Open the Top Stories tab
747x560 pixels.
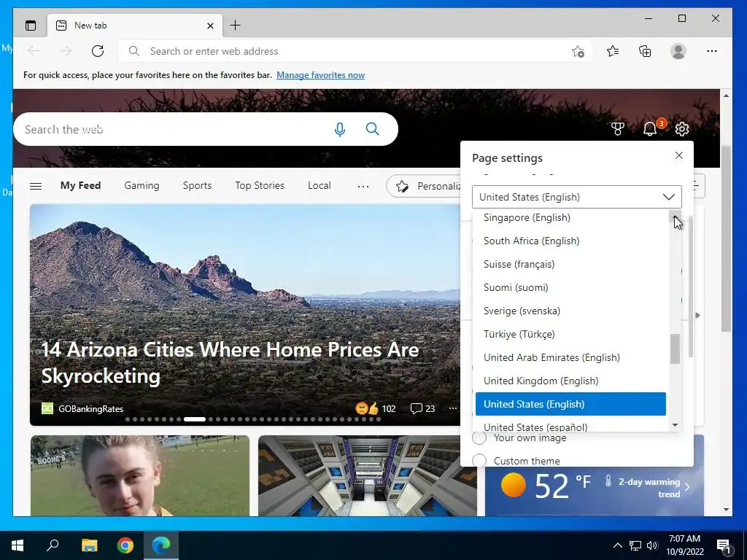[259, 185]
